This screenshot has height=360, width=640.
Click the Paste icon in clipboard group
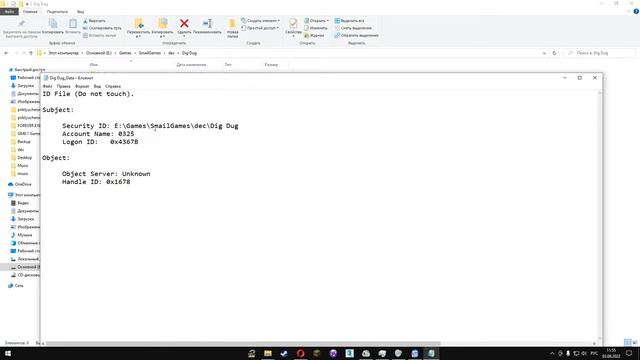click(73, 24)
